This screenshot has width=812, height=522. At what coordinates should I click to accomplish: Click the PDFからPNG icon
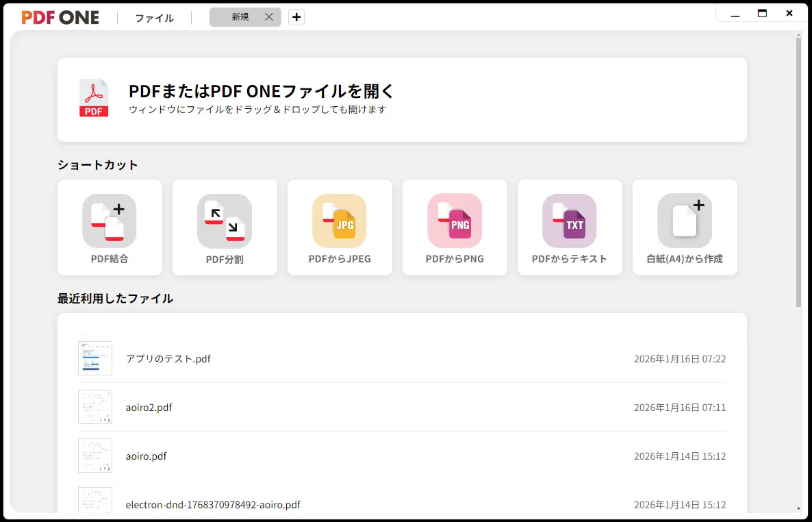pos(455,221)
